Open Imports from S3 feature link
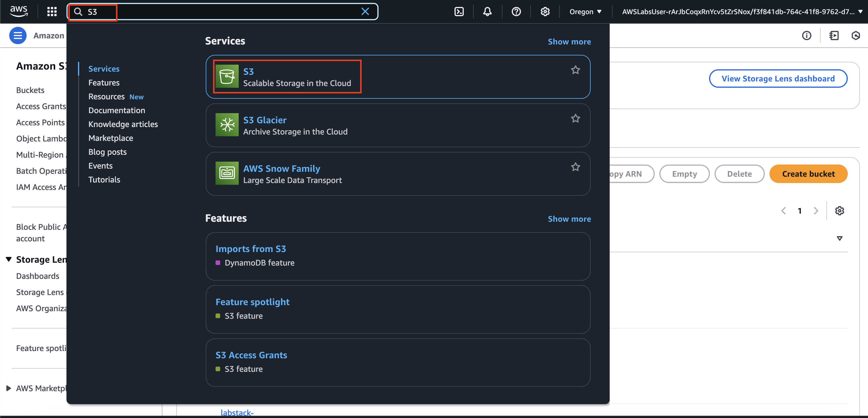The image size is (868, 418). point(250,249)
